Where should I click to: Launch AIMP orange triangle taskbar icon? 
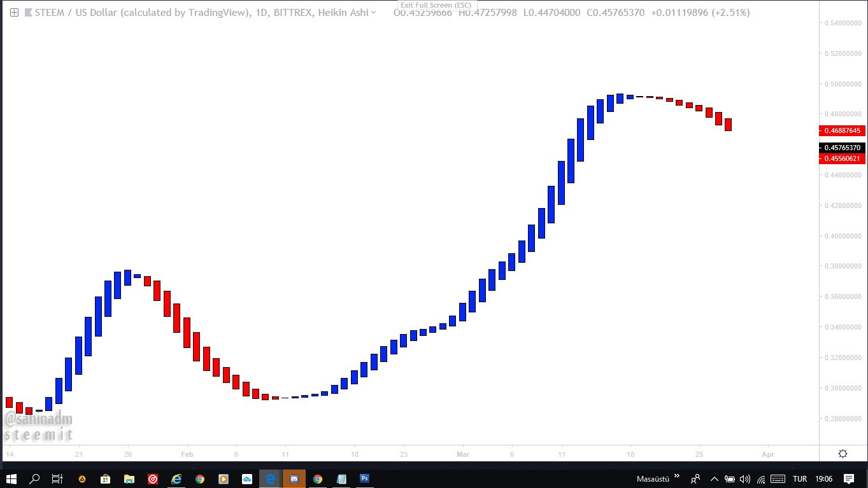click(82, 479)
